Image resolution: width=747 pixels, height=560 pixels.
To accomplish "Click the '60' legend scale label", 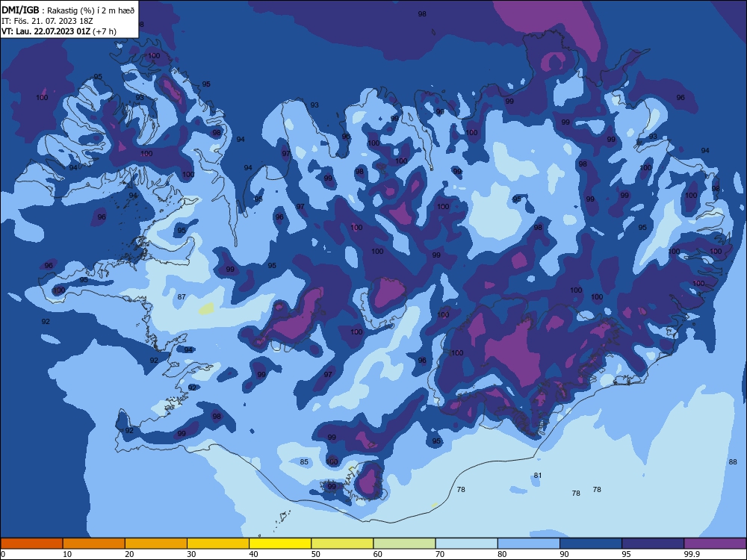I will coord(378,554).
